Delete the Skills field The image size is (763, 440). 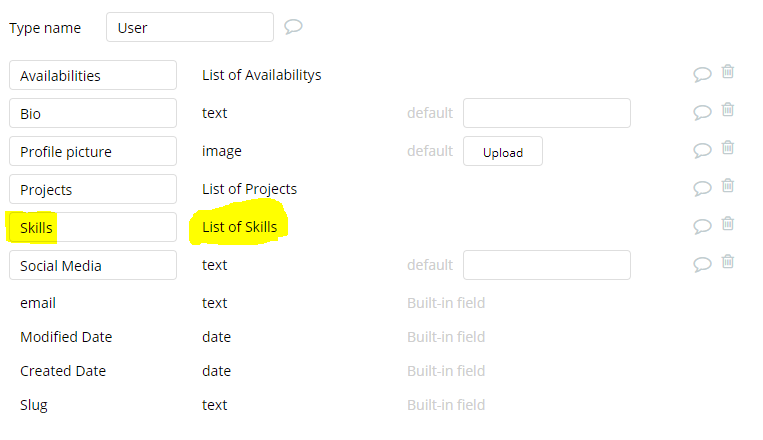tap(728, 224)
